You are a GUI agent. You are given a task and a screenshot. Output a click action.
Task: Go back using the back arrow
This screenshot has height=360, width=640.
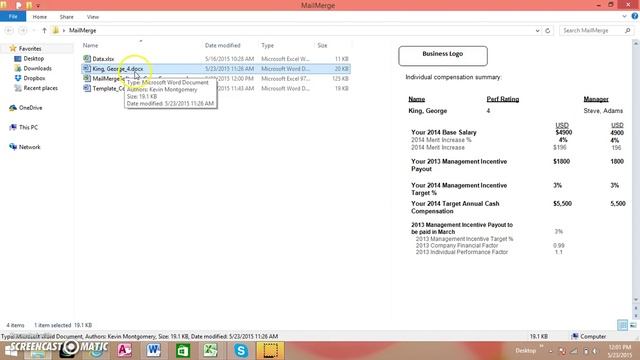coord(9,31)
